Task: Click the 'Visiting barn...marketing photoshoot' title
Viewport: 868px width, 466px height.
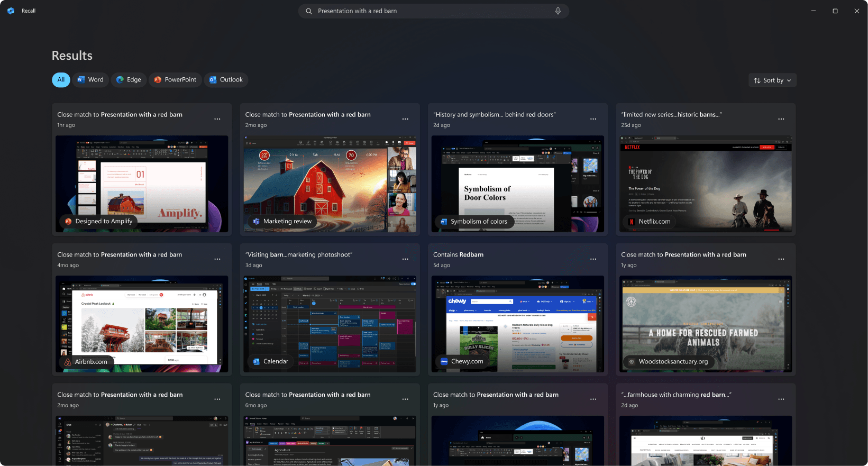Action: pyautogui.click(x=299, y=255)
